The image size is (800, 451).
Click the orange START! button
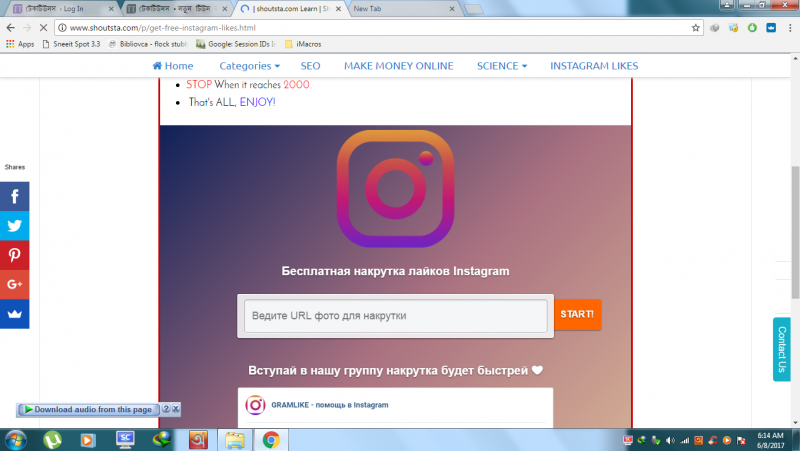pyautogui.click(x=577, y=314)
